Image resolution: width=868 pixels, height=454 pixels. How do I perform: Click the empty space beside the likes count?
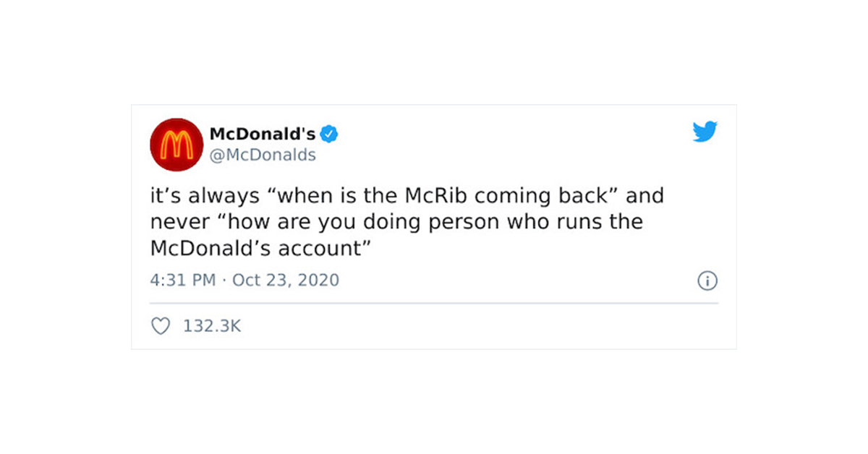(x=470, y=327)
